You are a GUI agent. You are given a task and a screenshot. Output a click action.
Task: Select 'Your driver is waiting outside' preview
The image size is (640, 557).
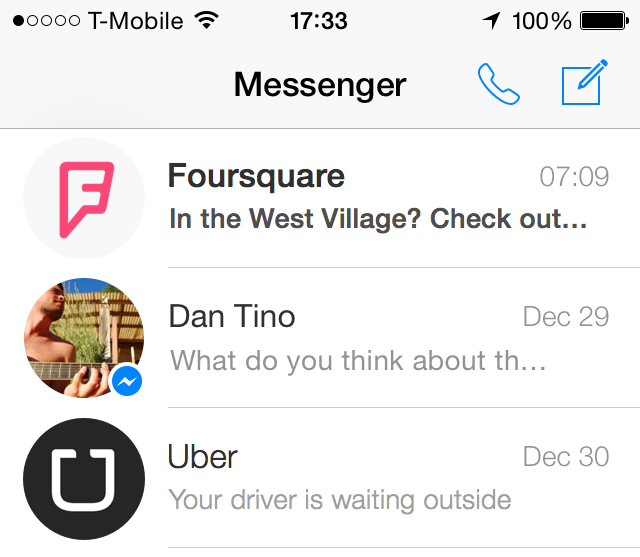(340, 500)
